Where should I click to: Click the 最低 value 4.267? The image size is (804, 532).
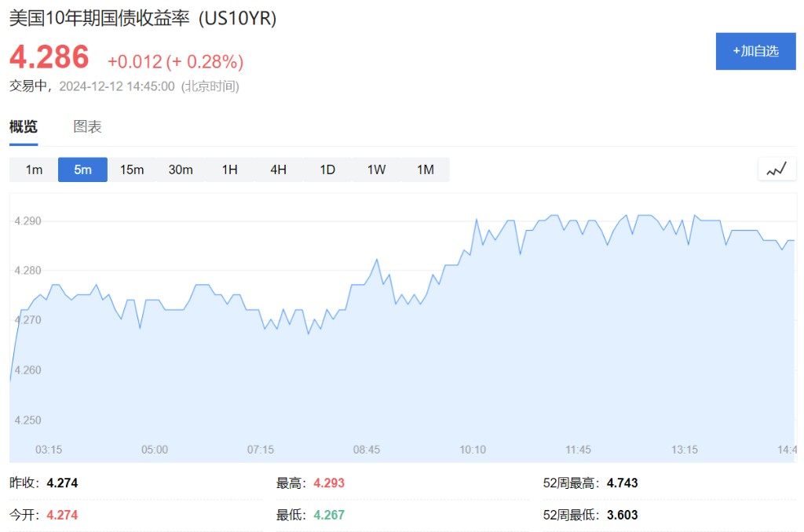coord(329,515)
